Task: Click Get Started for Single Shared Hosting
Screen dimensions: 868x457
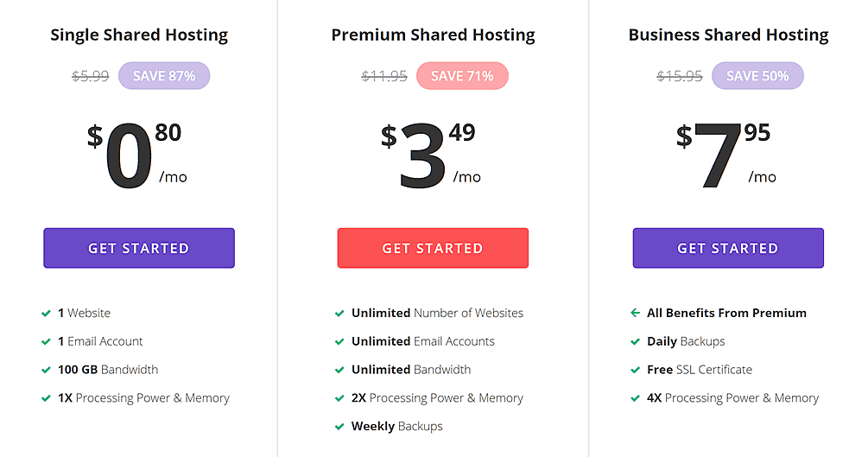Action: [x=139, y=248]
